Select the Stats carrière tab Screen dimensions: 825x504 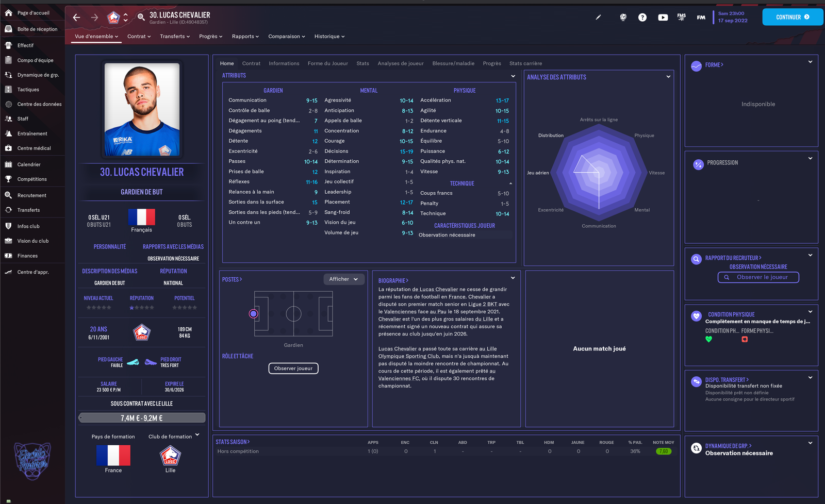click(525, 63)
